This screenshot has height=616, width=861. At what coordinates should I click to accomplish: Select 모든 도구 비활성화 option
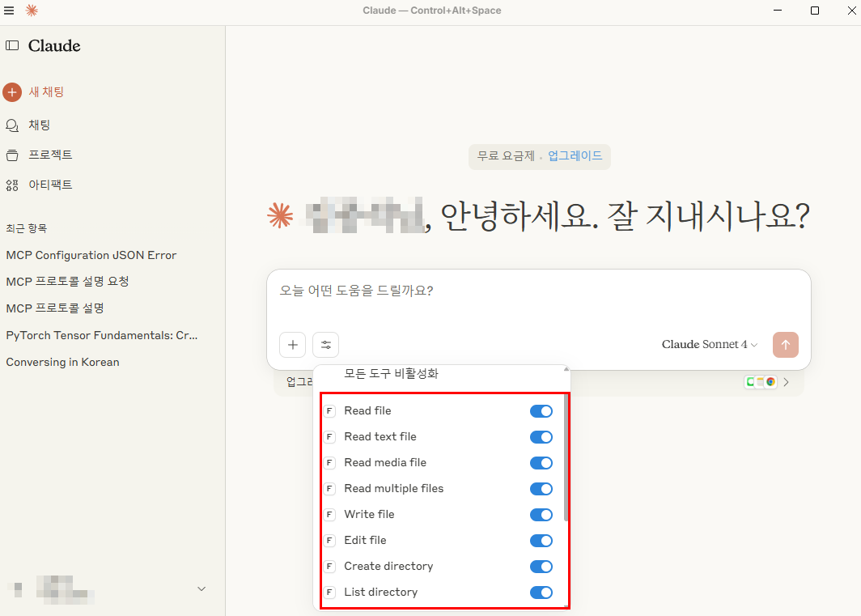point(391,374)
